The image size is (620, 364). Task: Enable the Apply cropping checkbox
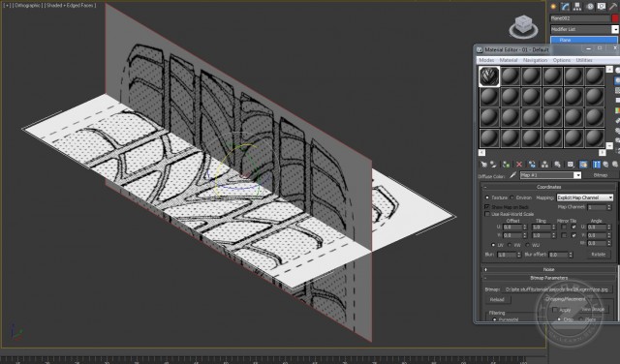pos(555,310)
